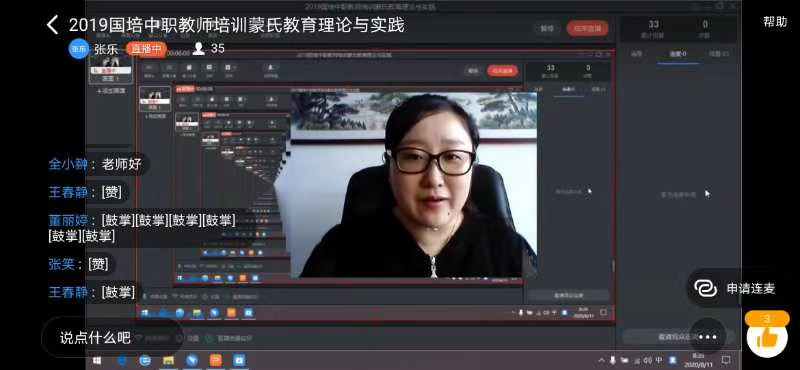Open the blue bird DingTalk taskbar icon
800x370 pixels.
[x=192, y=361]
